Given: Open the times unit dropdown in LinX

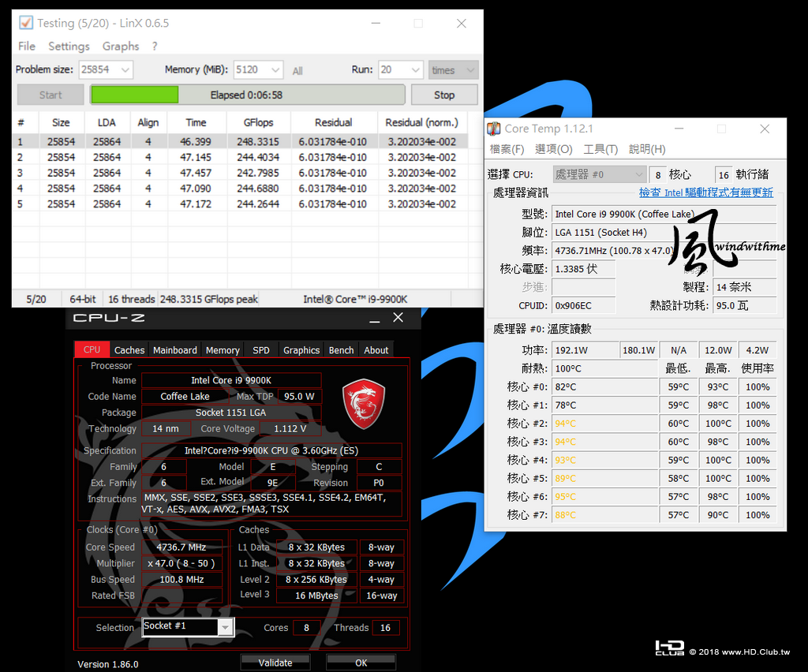Looking at the screenshot, I should (x=453, y=70).
